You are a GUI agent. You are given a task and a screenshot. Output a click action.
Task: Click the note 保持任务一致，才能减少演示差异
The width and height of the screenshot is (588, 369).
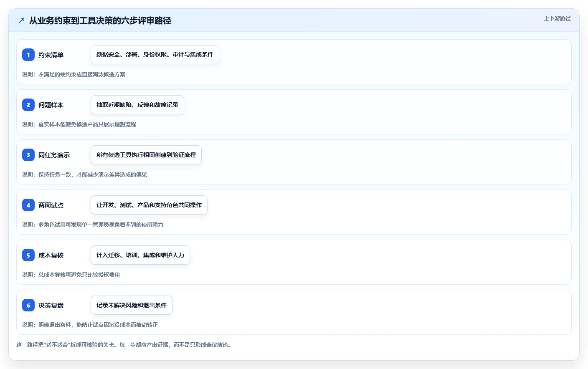(x=85, y=174)
